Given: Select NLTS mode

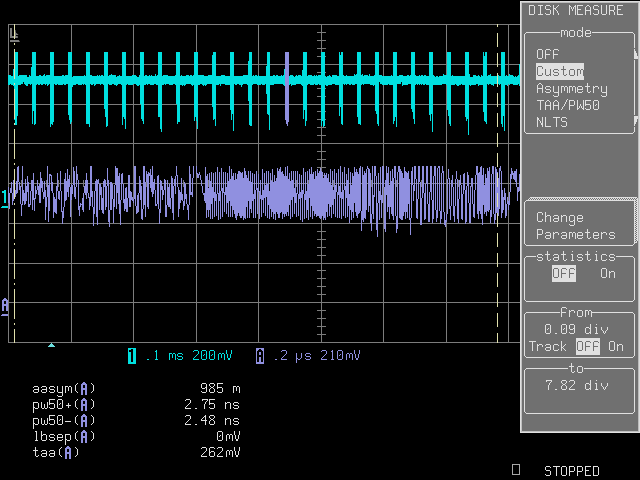Looking at the screenshot, I should tap(552, 122).
